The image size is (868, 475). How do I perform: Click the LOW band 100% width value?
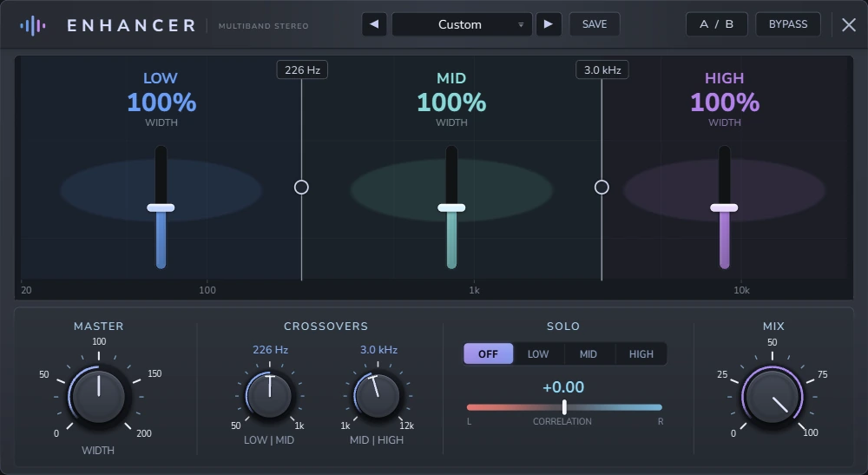(161, 102)
